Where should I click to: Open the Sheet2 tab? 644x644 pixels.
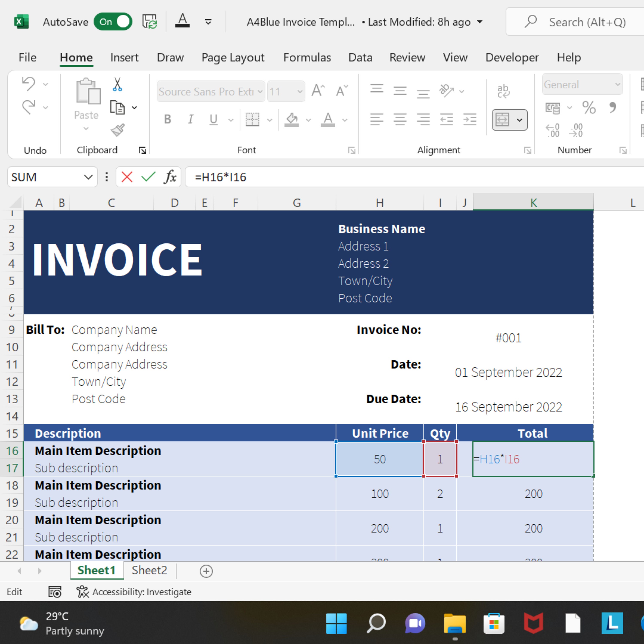pos(149,570)
